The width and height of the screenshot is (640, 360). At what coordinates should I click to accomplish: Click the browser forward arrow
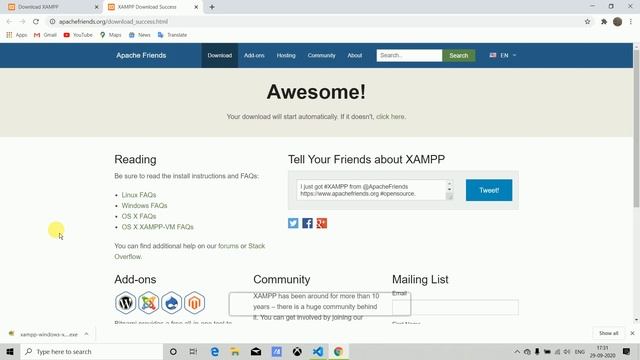pos(22,22)
